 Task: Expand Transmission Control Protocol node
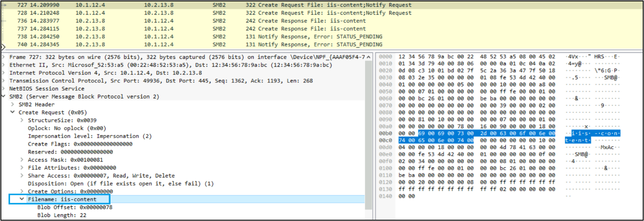tap(4, 81)
